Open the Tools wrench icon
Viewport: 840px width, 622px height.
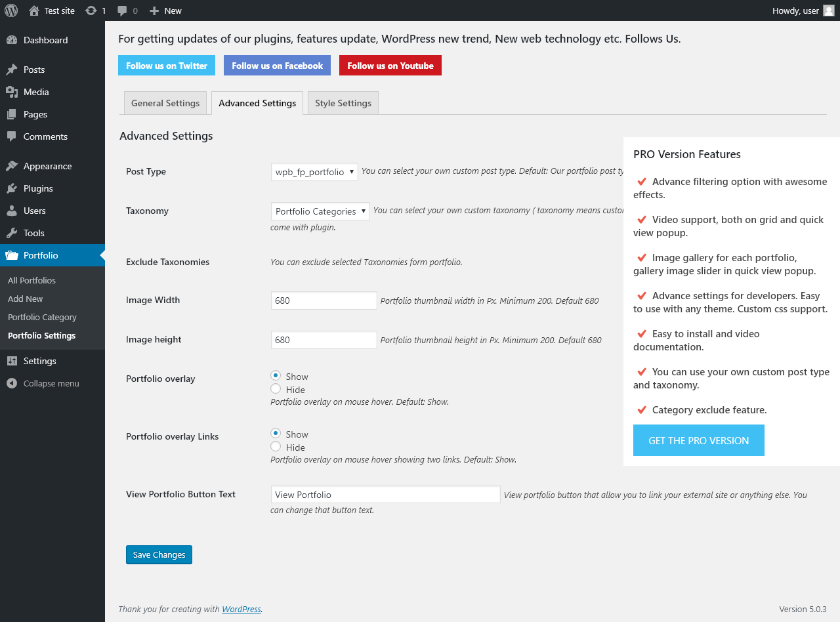click(x=12, y=233)
